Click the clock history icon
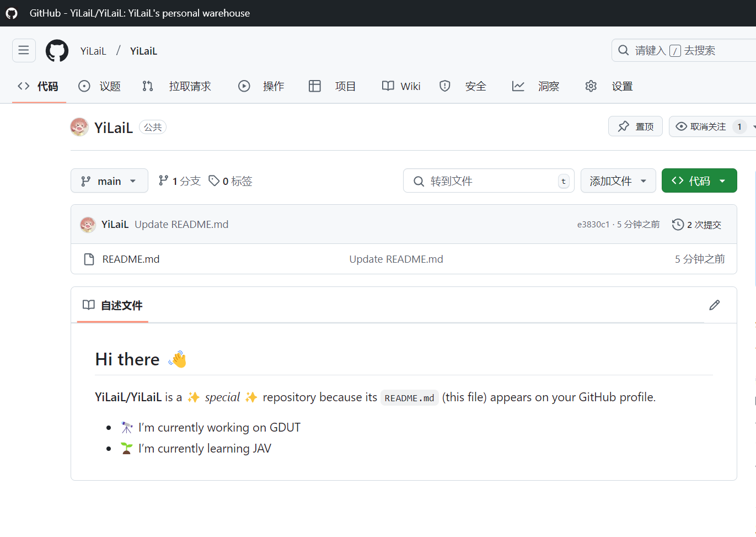 678,225
